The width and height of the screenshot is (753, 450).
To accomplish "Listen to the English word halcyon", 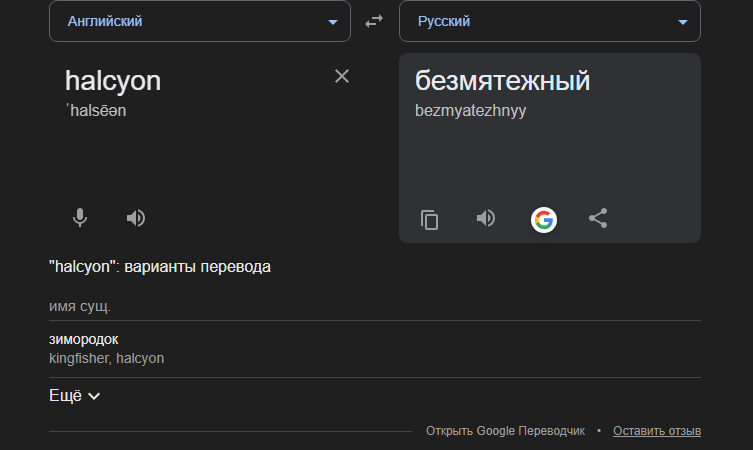I will [136, 218].
